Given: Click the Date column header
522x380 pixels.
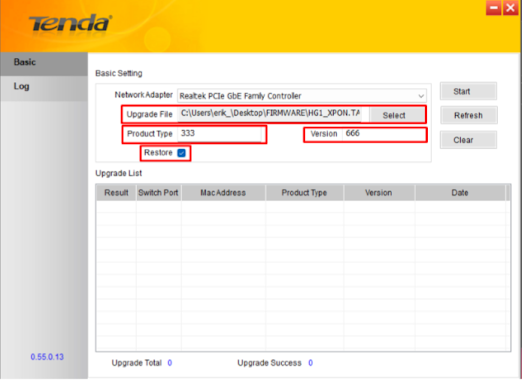Looking at the screenshot, I should 460,193.
